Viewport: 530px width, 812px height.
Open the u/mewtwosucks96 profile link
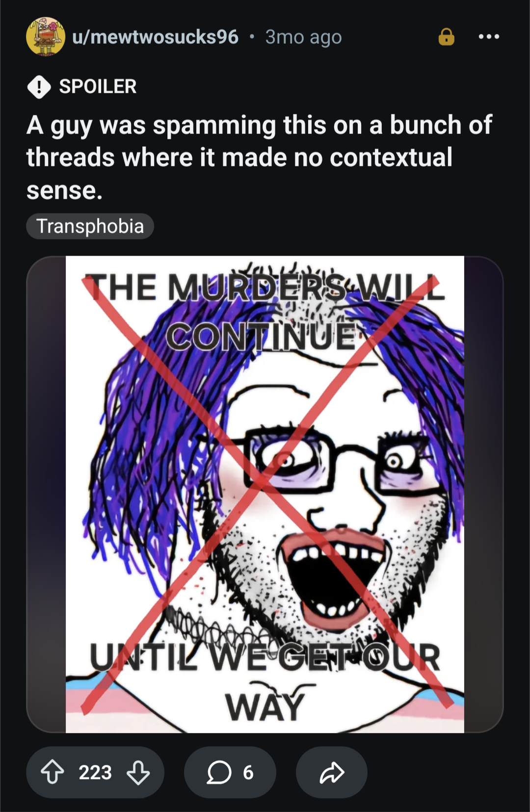click(x=155, y=37)
